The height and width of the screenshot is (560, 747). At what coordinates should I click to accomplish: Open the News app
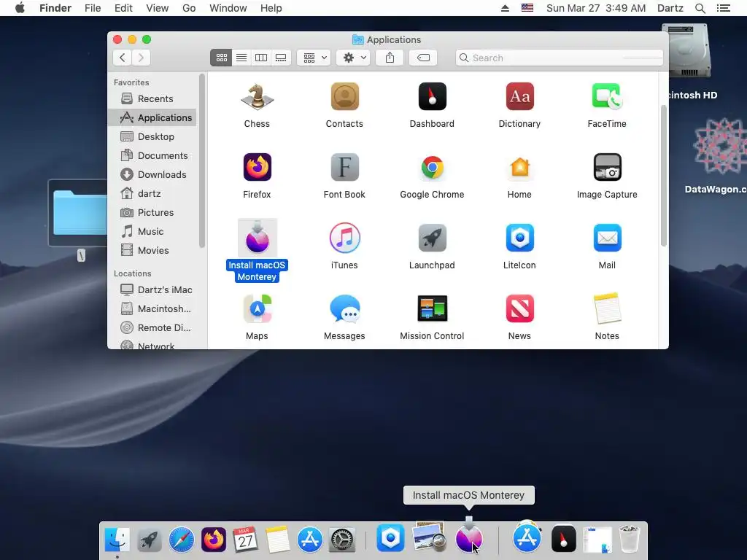[x=519, y=308]
